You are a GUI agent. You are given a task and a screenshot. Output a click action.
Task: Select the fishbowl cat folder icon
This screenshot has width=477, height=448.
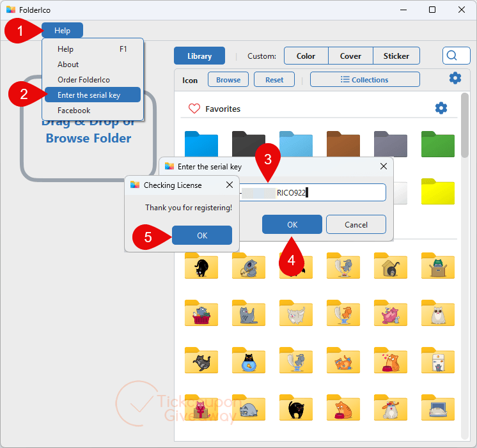[249, 360]
